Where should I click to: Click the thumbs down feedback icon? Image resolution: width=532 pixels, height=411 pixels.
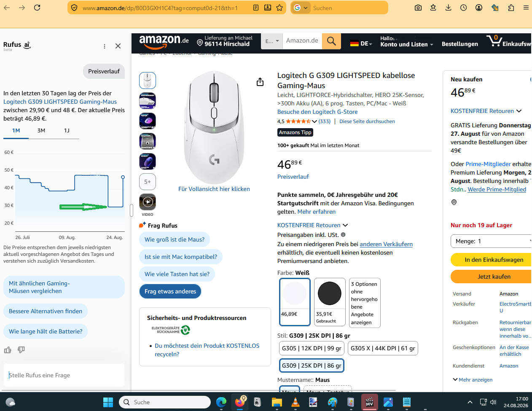(x=21, y=350)
